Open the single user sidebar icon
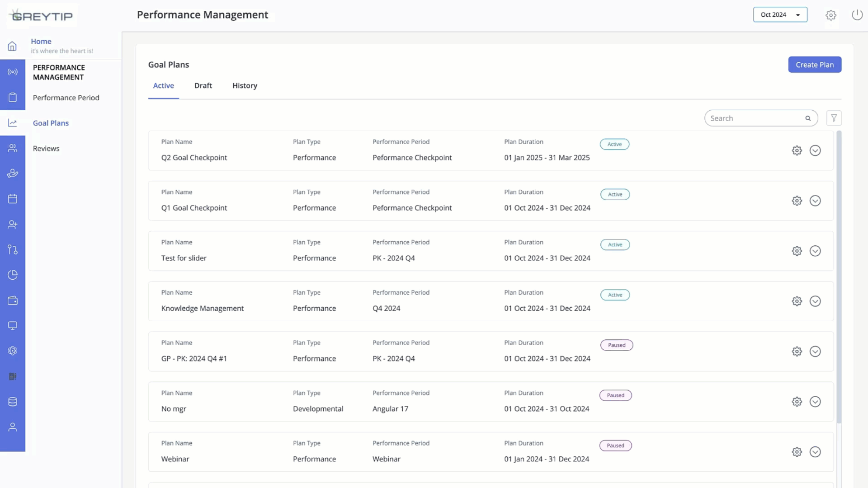This screenshot has width=868, height=488. [x=12, y=427]
